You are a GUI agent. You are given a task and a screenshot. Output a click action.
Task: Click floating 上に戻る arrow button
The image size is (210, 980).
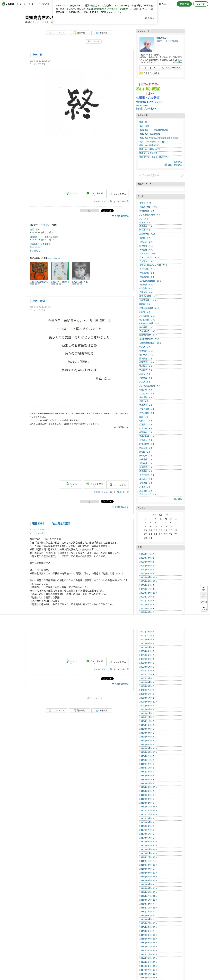pos(204,608)
